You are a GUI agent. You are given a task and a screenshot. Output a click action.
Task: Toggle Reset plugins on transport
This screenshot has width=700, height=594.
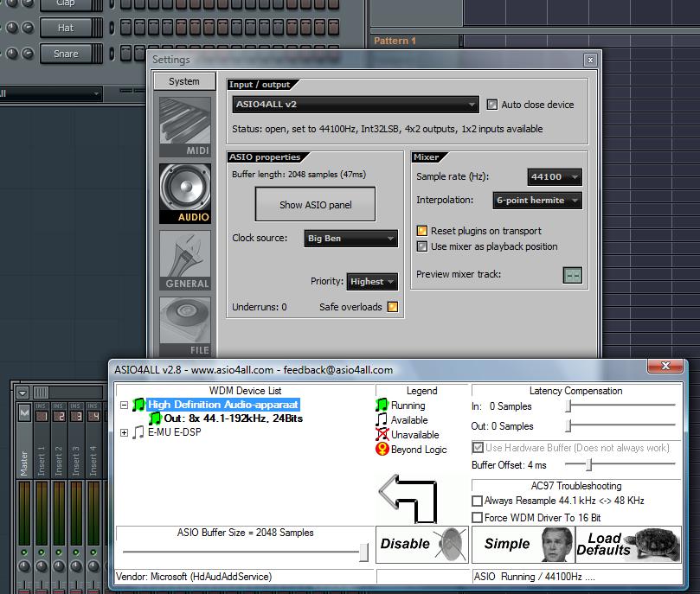tap(421, 231)
